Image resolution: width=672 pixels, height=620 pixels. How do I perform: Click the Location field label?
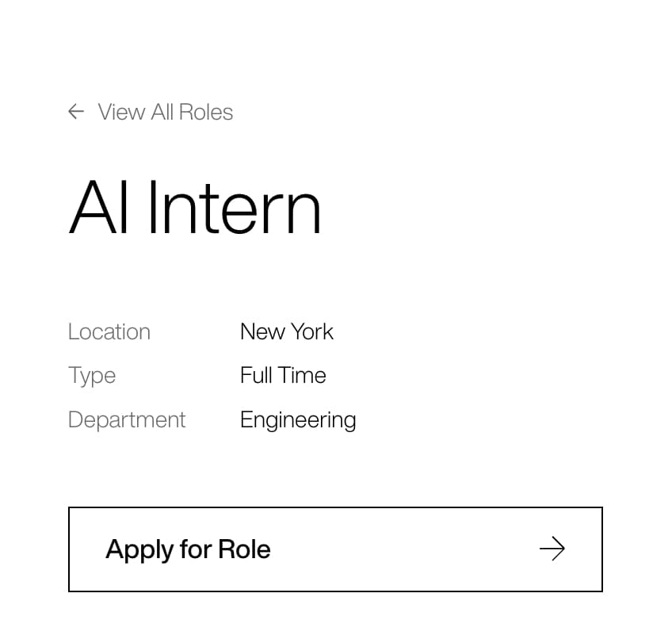coord(109,331)
